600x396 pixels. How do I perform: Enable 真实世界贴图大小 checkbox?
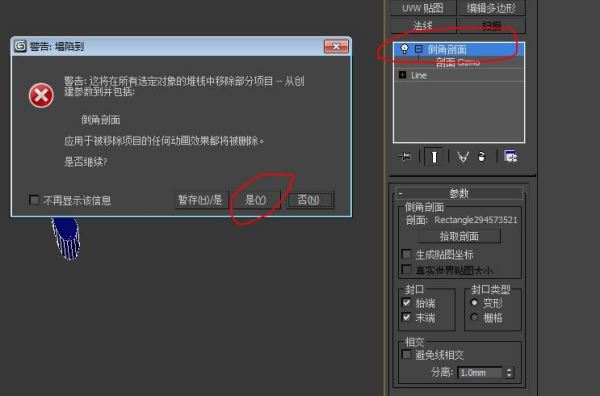pyautogui.click(x=406, y=270)
